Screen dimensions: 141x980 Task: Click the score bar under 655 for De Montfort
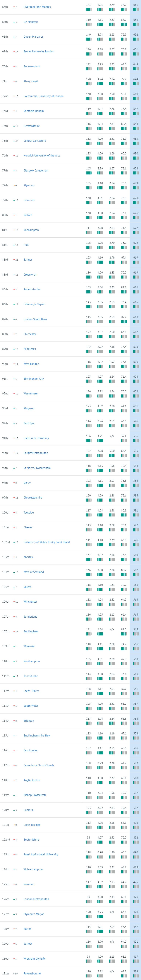pos(136,24)
